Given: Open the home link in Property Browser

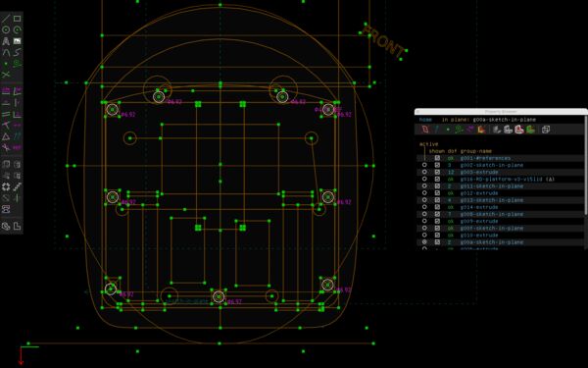Looking at the screenshot, I should [x=425, y=120].
